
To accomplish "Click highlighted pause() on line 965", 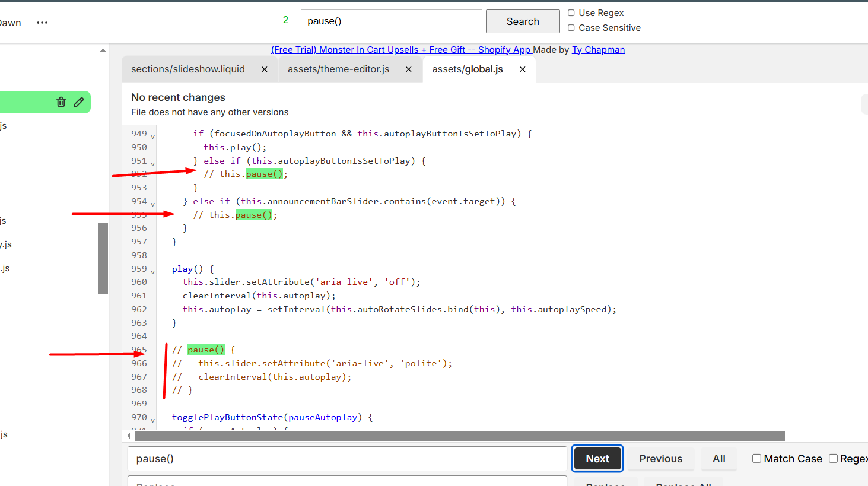I will tap(206, 350).
